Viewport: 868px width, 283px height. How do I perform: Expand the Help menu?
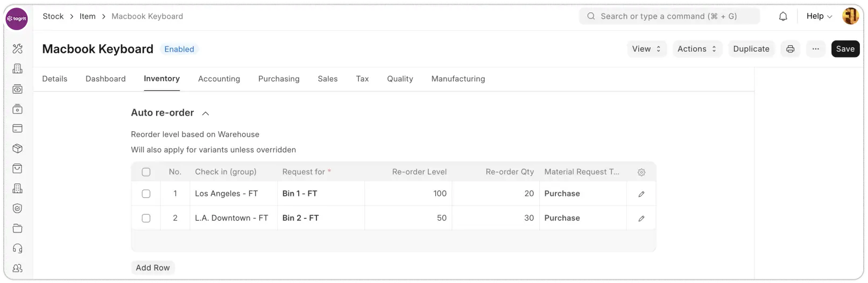[818, 17]
